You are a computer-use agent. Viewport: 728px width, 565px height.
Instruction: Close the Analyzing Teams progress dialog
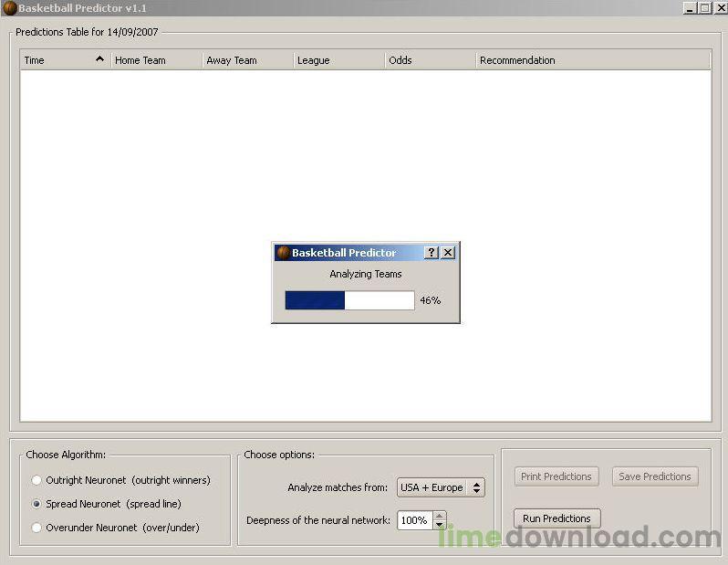pos(448,252)
